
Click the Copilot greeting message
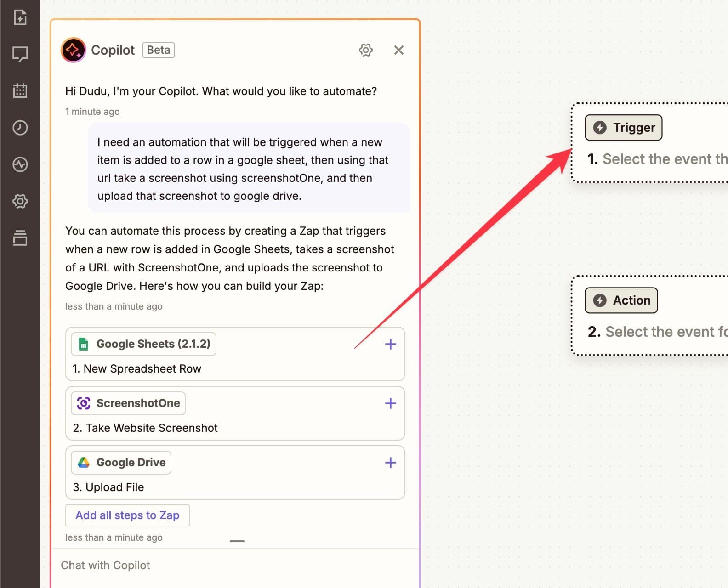(x=221, y=91)
